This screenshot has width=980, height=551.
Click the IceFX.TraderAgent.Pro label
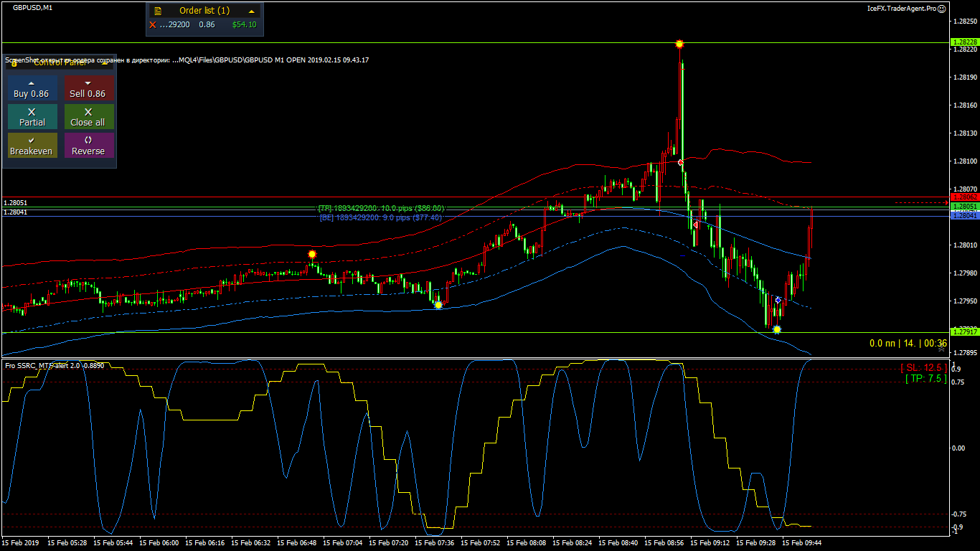tap(902, 8)
